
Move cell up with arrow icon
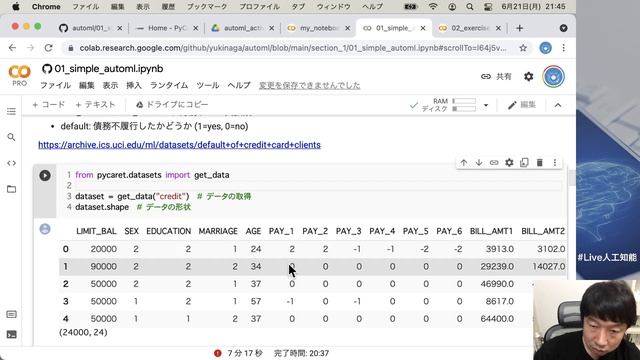(x=464, y=162)
